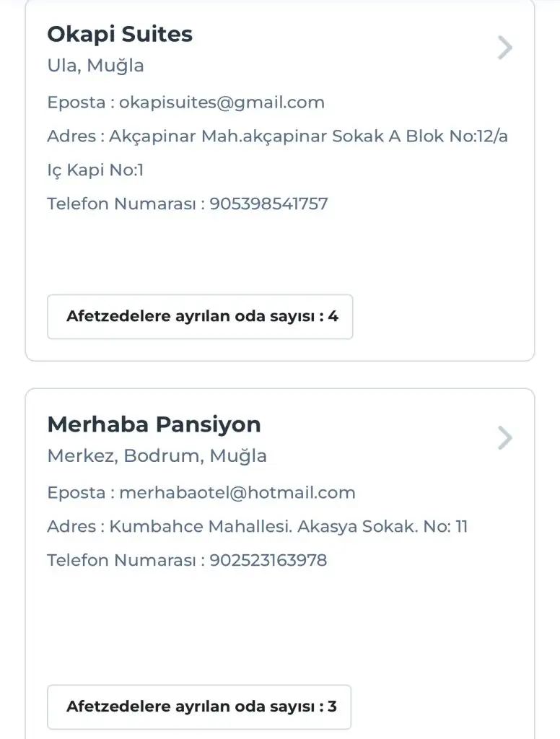Screen dimensions: 560x739
Task: Expand the Okapi Suites chevron arrow
Action: coord(505,48)
